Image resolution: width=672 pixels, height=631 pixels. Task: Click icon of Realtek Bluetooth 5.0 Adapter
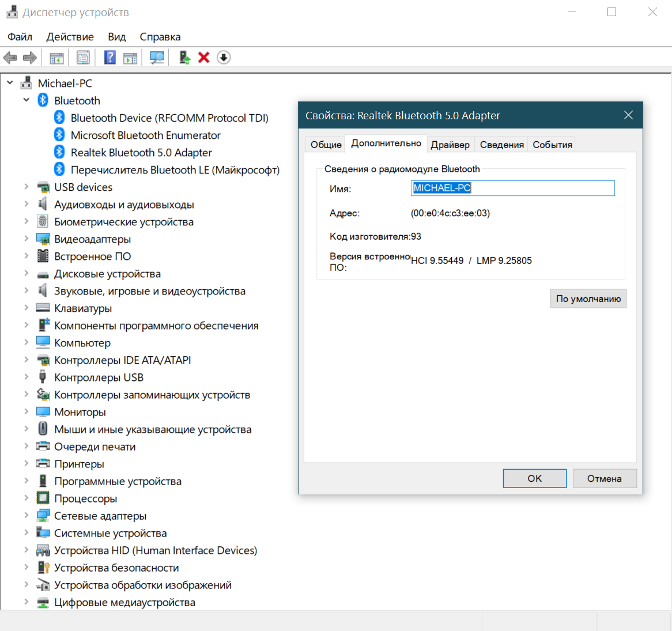pos(59,152)
